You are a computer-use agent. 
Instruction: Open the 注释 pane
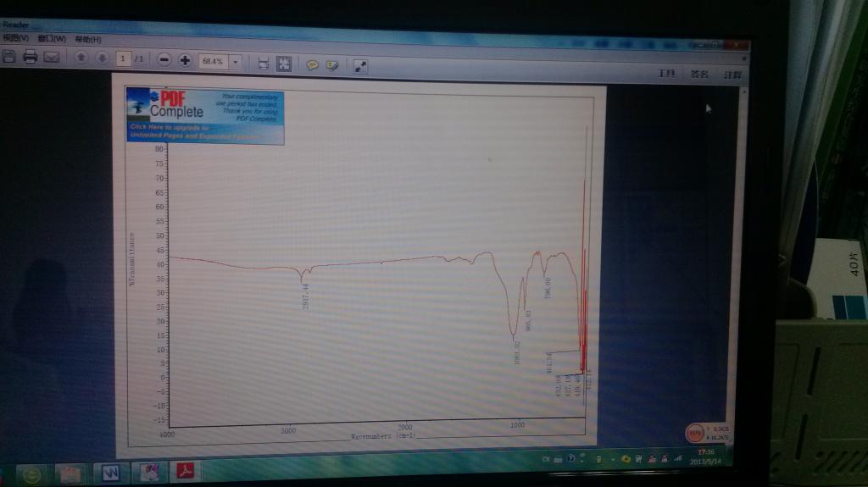[x=732, y=75]
